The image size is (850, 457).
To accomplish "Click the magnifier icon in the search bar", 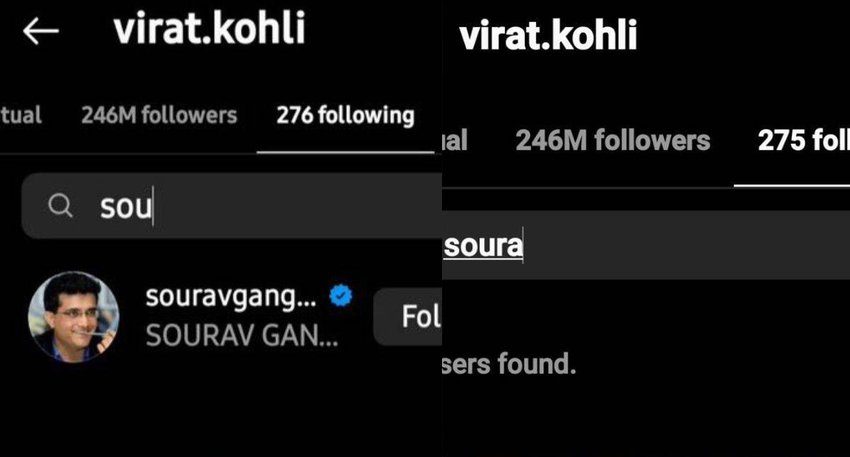I will coord(60,206).
